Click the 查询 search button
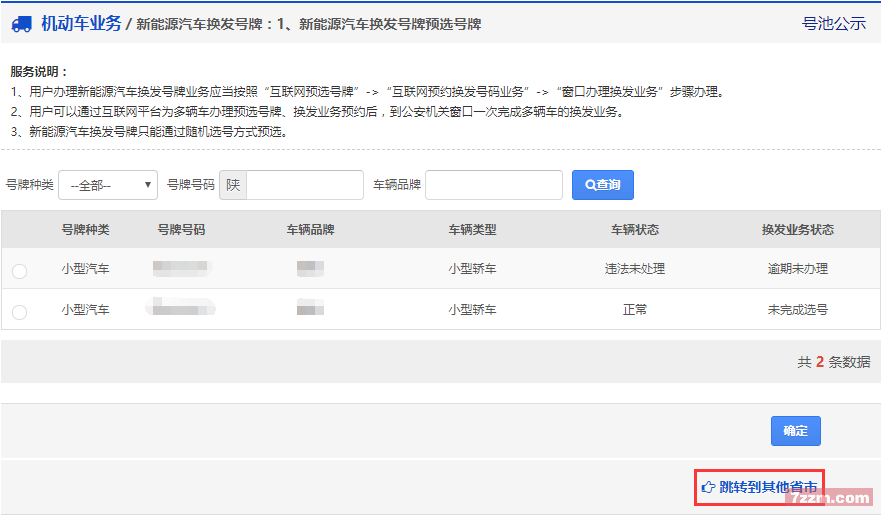The image size is (883, 516). (x=603, y=185)
